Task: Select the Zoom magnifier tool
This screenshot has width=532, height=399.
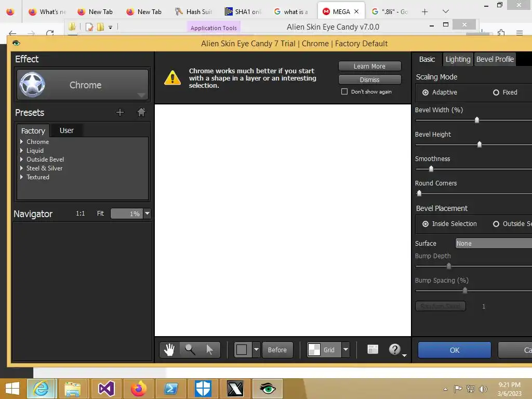Action: tap(190, 350)
